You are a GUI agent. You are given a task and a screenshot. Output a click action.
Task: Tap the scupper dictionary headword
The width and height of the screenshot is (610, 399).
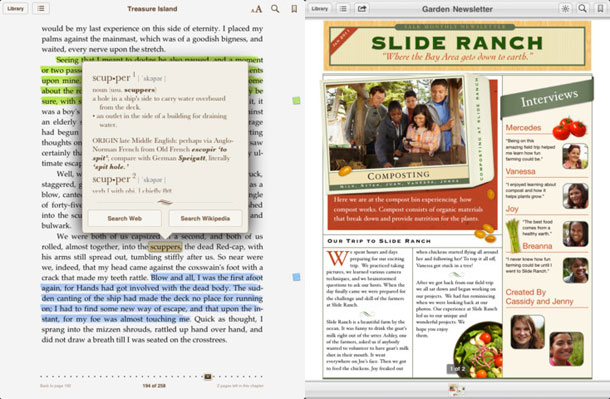(x=113, y=78)
